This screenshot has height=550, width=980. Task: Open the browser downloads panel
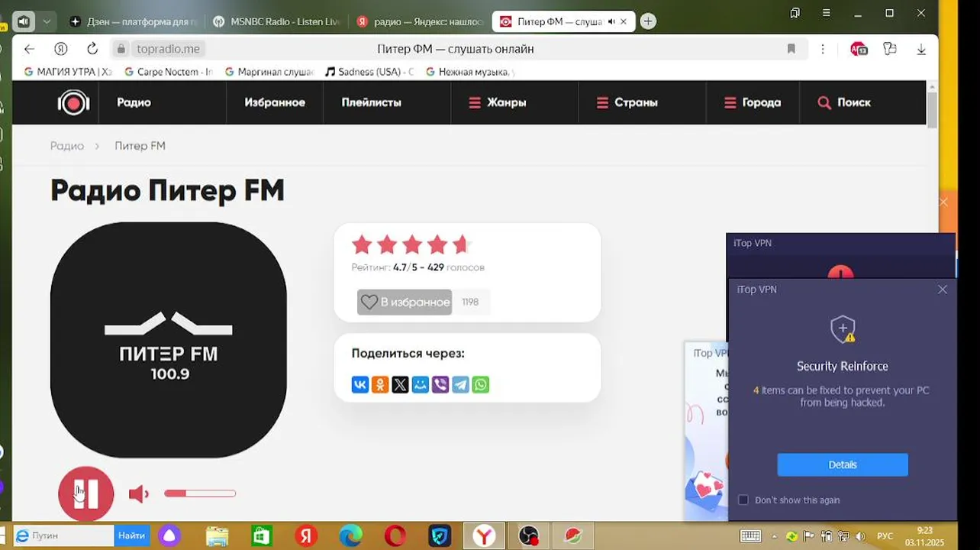921,49
